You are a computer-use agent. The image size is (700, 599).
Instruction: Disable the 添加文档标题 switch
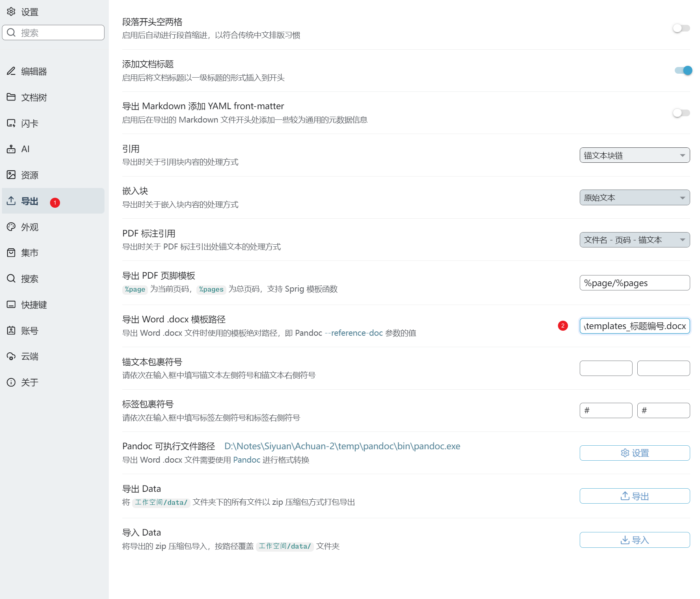coord(683,71)
